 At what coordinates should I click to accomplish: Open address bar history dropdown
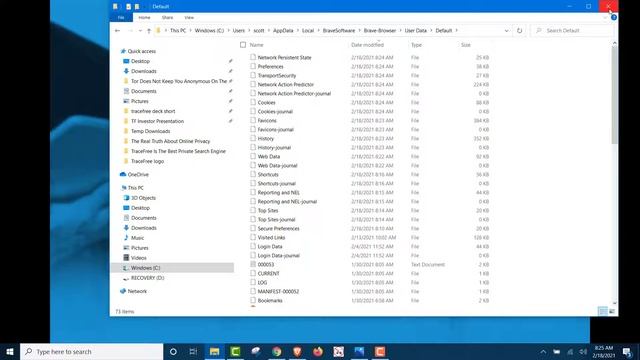[x=507, y=31]
